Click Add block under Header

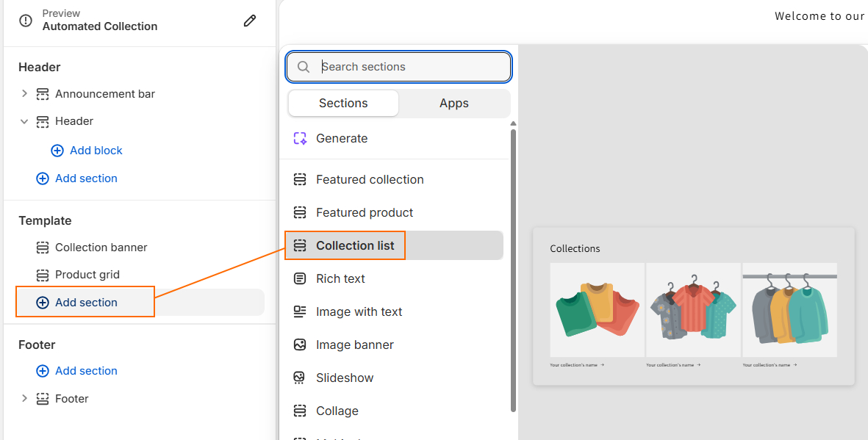[87, 150]
